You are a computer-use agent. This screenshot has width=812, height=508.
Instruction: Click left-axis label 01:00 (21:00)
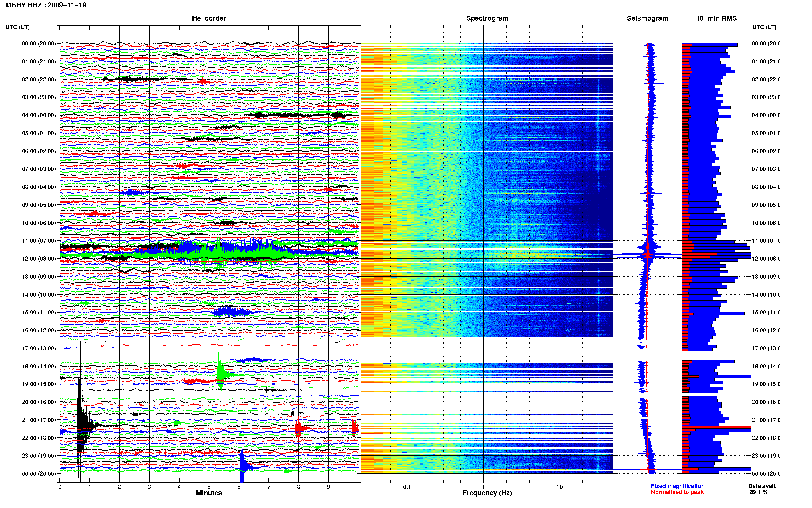pyautogui.click(x=39, y=61)
